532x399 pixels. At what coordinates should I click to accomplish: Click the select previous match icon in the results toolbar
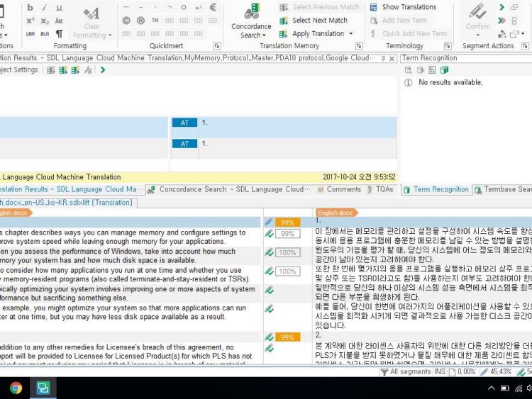[51, 70]
